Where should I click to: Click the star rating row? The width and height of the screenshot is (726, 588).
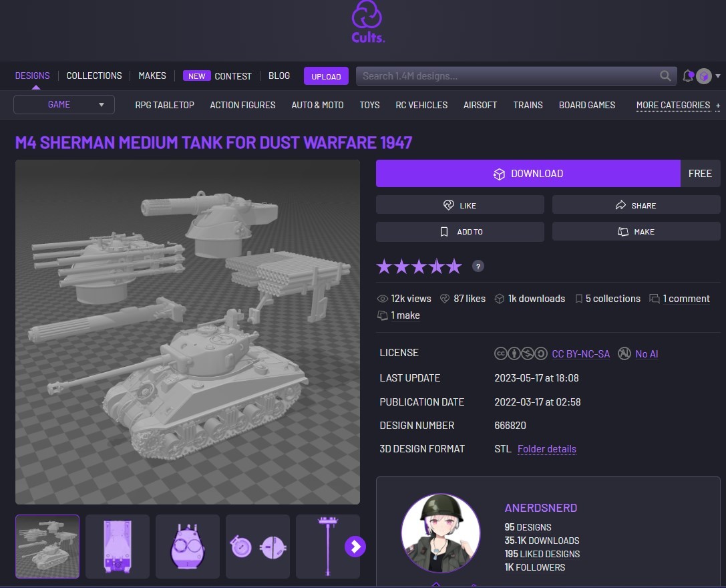[x=419, y=267]
